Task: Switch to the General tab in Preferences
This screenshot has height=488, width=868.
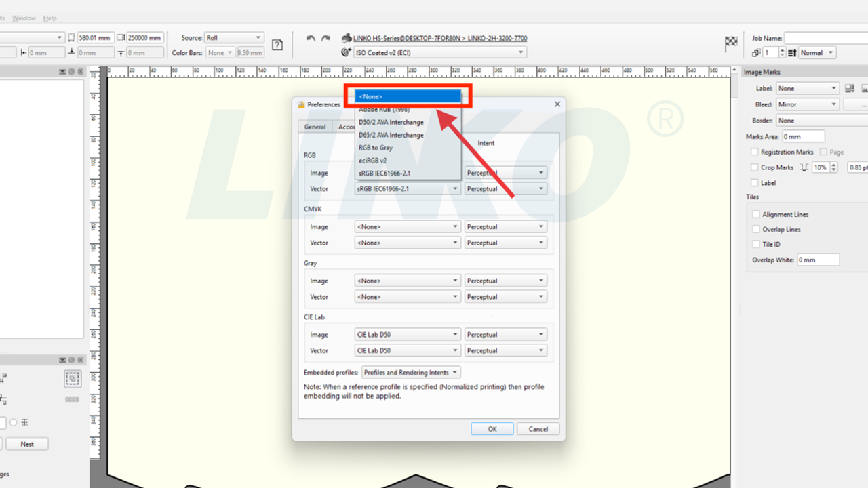Action: point(315,127)
